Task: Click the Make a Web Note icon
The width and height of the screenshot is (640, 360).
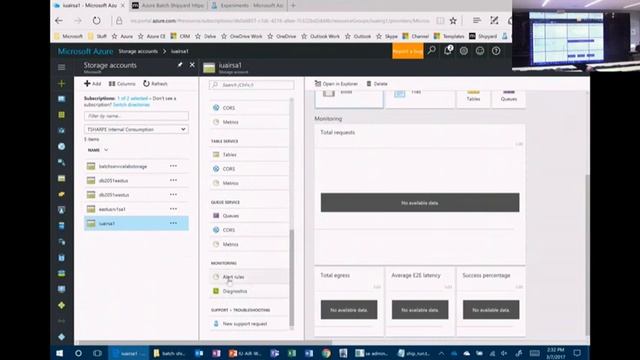Action: click(x=494, y=20)
